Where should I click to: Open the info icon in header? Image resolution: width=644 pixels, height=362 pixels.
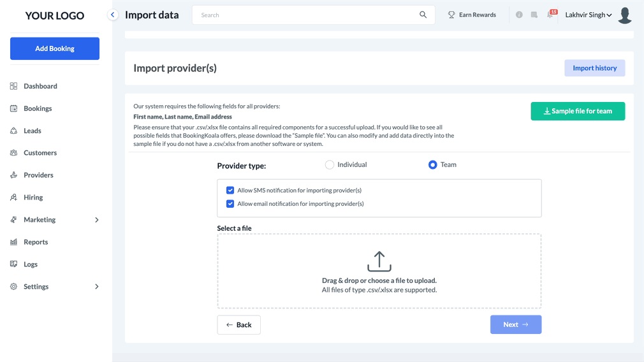point(519,15)
